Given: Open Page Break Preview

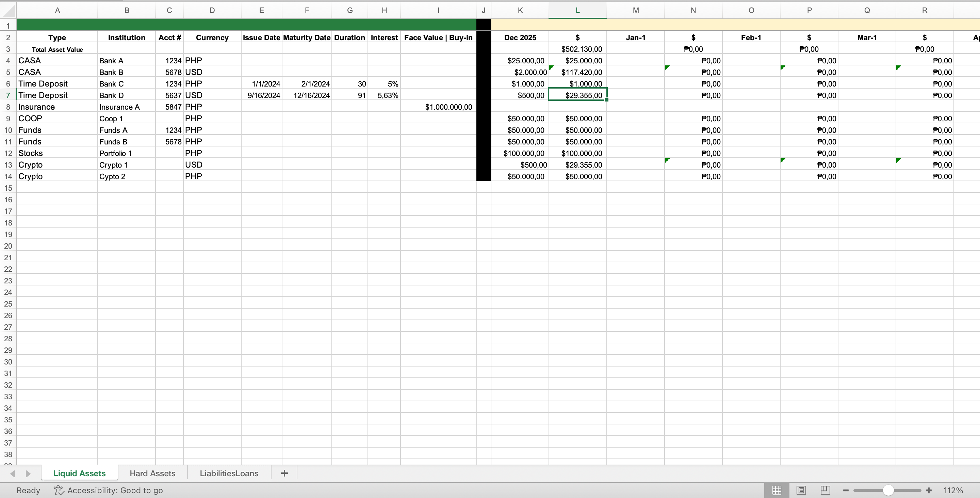Looking at the screenshot, I should coord(825,490).
